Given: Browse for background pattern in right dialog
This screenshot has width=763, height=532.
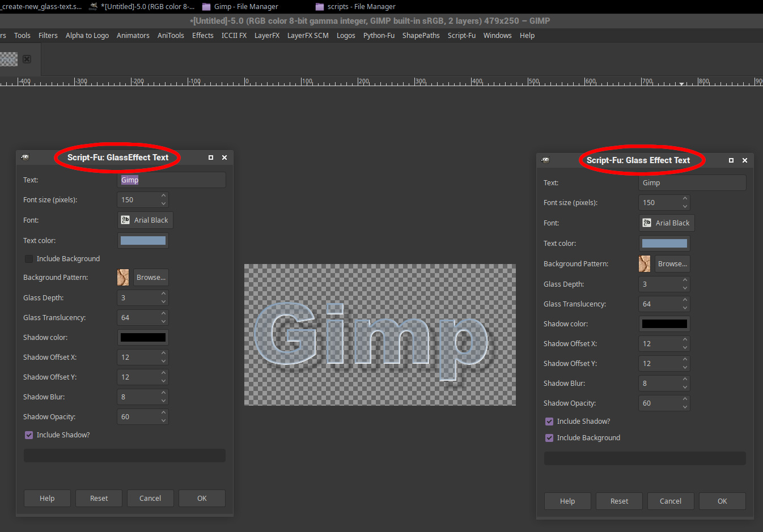Looking at the screenshot, I should click(672, 264).
